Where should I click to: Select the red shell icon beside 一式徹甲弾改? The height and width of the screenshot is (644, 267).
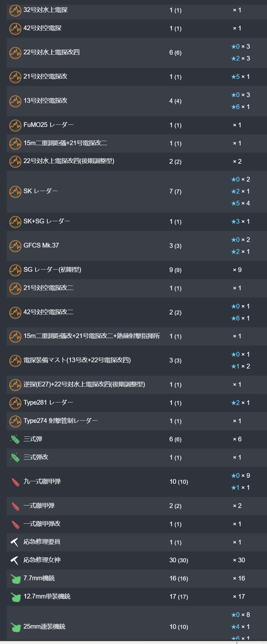pos(15,524)
